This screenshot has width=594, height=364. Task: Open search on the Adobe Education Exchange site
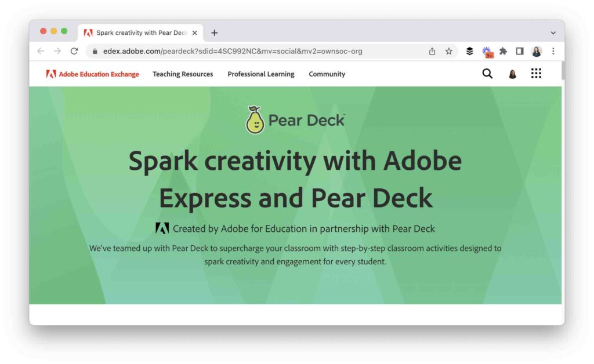487,74
